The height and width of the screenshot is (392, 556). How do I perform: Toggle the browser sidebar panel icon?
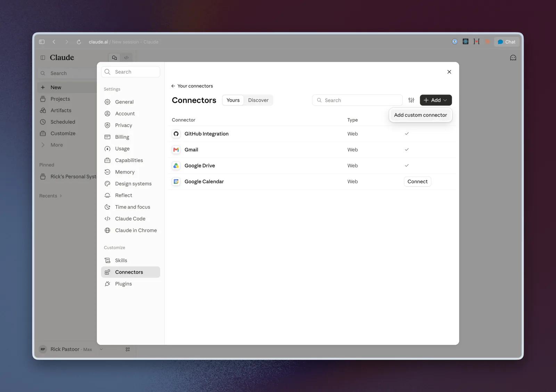42,42
